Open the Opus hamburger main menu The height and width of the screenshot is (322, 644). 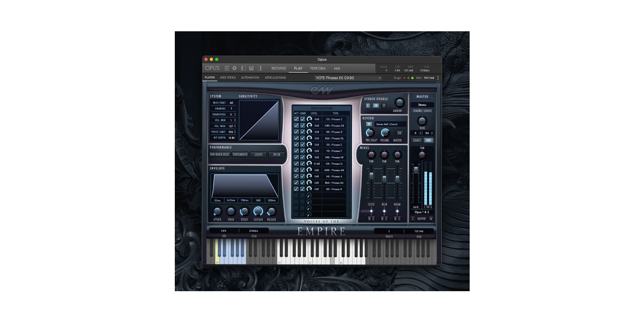226,68
